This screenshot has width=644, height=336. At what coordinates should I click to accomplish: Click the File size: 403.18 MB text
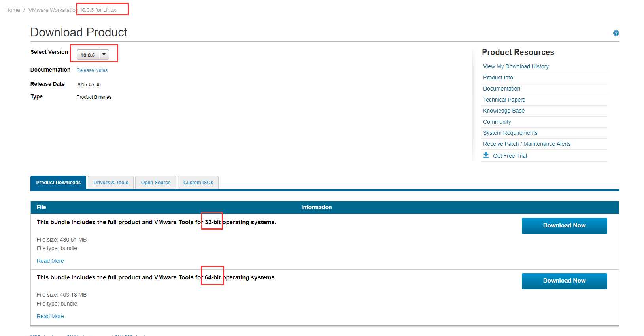[62, 295]
